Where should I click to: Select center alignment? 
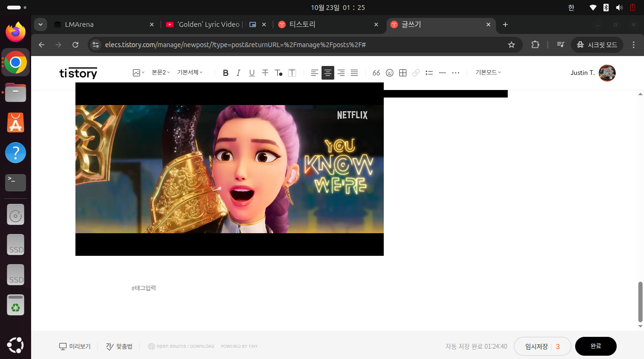pyautogui.click(x=328, y=73)
